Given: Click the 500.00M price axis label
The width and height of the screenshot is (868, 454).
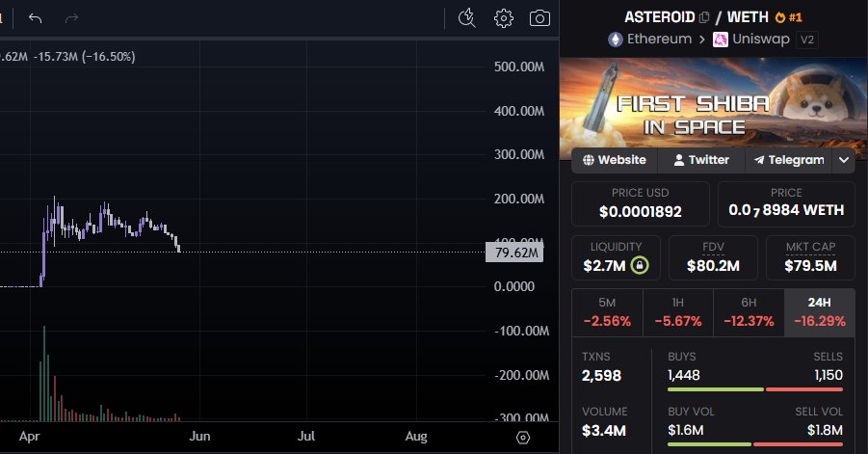Looking at the screenshot, I should [519, 67].
